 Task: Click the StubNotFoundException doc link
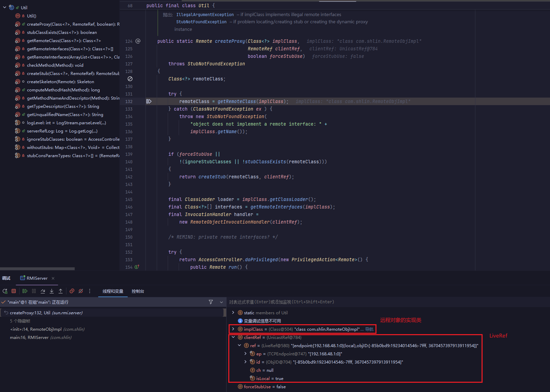coord(202,22)
